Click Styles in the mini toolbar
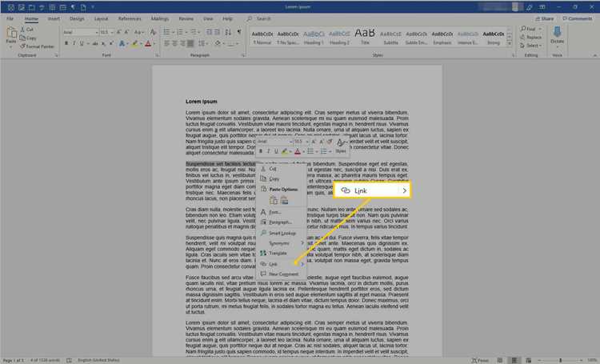 click(x=341, y=146)
